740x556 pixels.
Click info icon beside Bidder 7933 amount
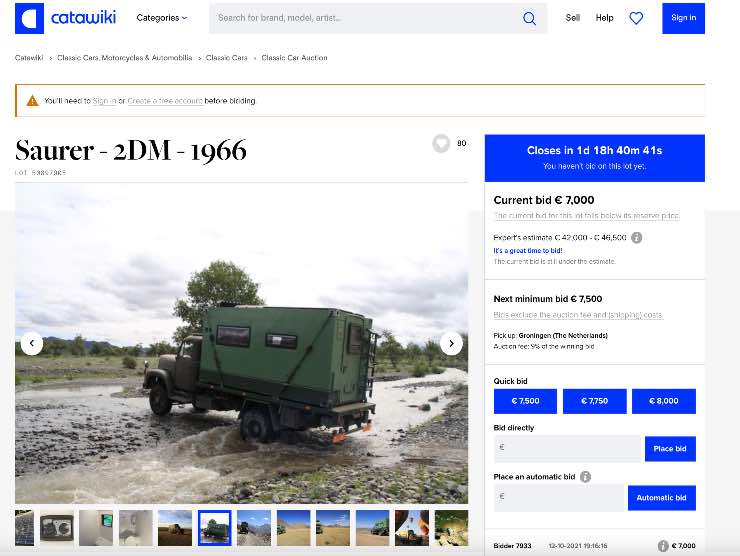click(x=662, y=546)
